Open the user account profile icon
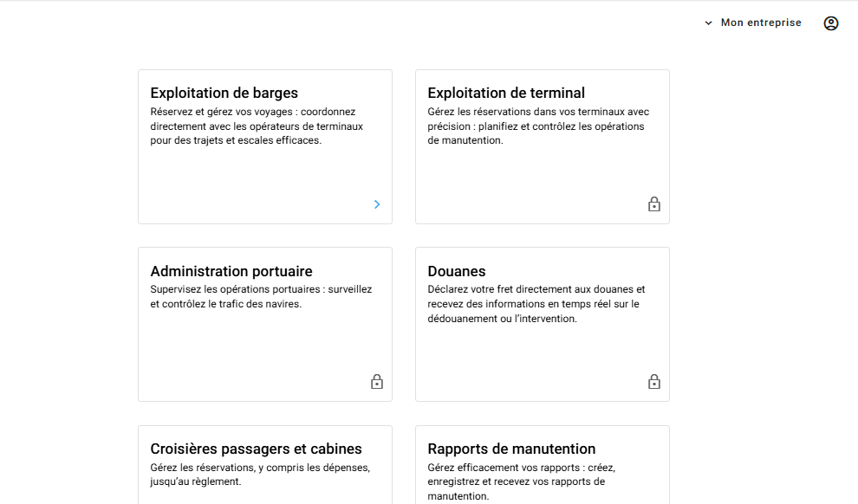 (x=830, y=23)
